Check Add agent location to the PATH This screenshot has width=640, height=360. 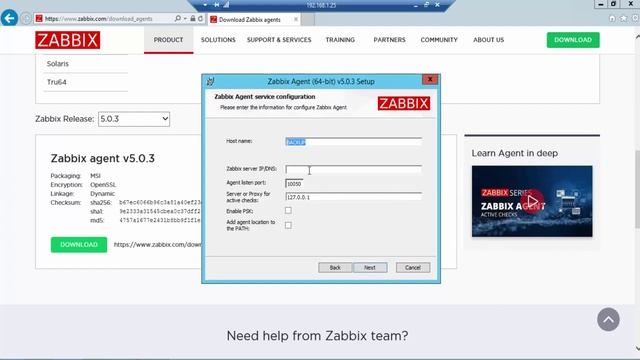click(288, 225)
